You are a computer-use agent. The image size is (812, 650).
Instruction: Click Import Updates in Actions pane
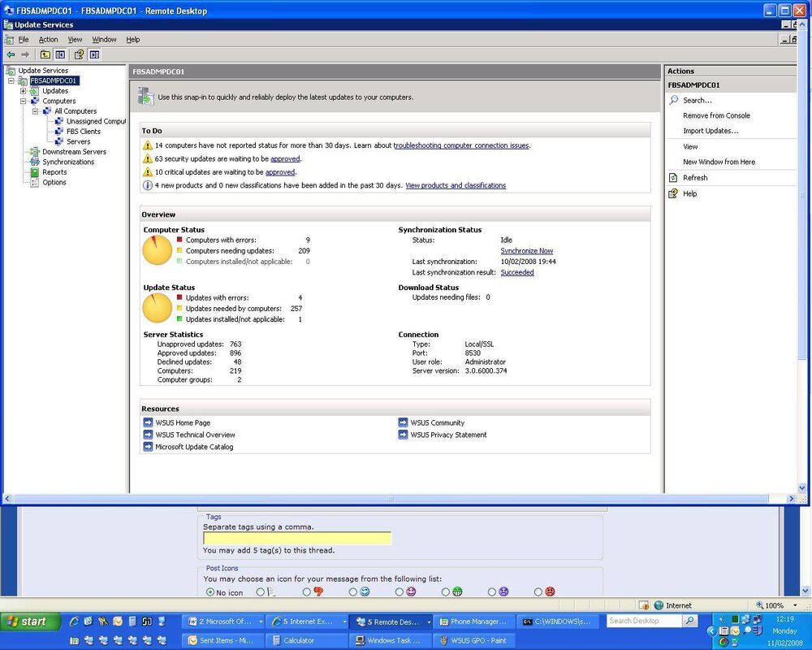[x=710, y=131]
